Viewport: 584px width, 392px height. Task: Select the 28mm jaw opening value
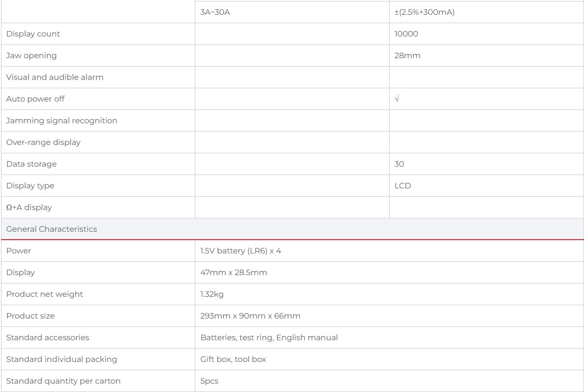pos(407,55)
